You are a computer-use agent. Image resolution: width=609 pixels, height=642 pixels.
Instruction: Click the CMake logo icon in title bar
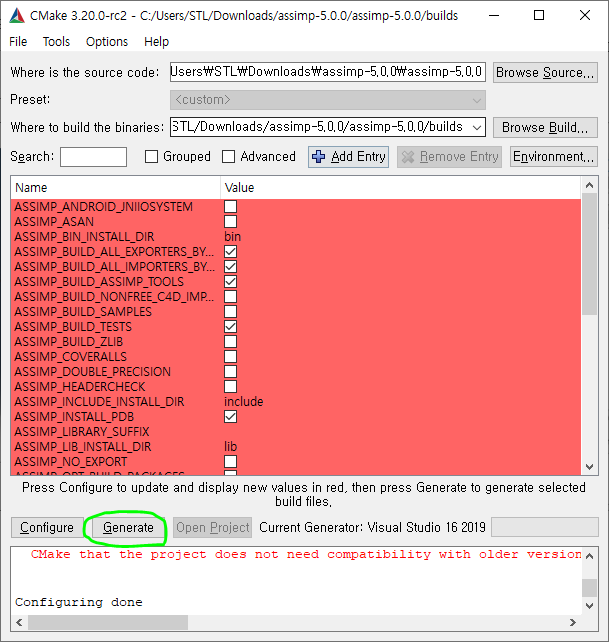[x=17, y=16]
